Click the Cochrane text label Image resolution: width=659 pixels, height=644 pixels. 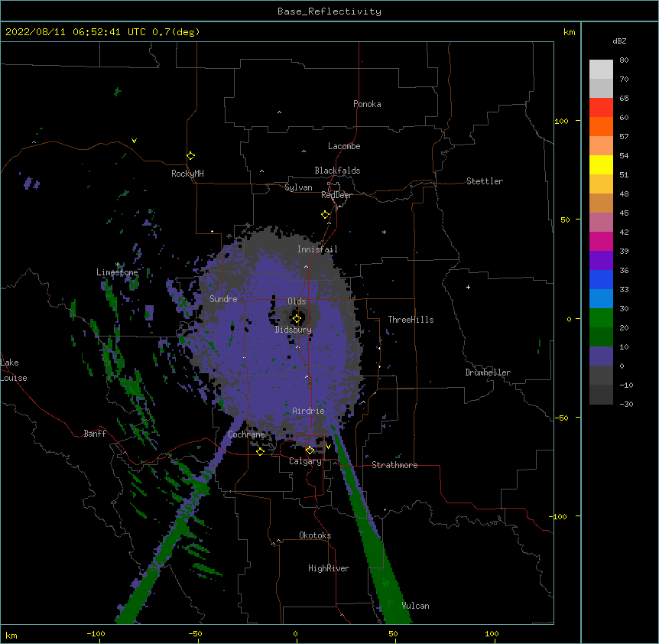pyautogui.click(x=246, y=434)
